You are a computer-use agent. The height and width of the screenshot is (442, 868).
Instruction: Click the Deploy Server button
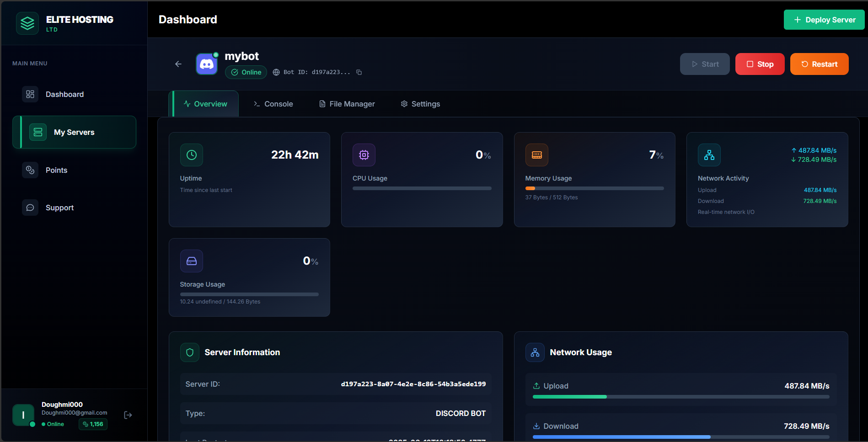pos(824,20)
